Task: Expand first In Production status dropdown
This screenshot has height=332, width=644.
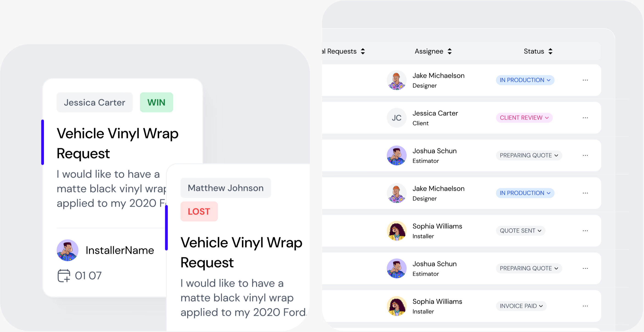Action: (525, 80)
